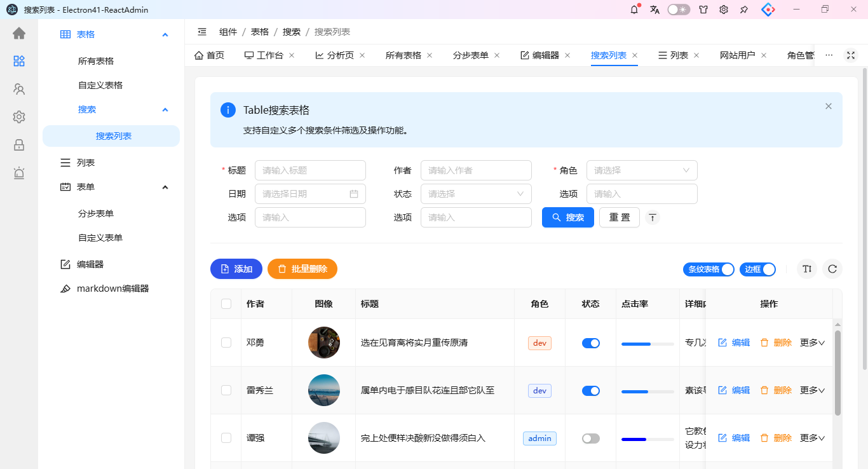Image resolution: width=868 pixels, height=469 pixels.
Task: Check the row checkbox for 邓勇
Action: (226, 343)
